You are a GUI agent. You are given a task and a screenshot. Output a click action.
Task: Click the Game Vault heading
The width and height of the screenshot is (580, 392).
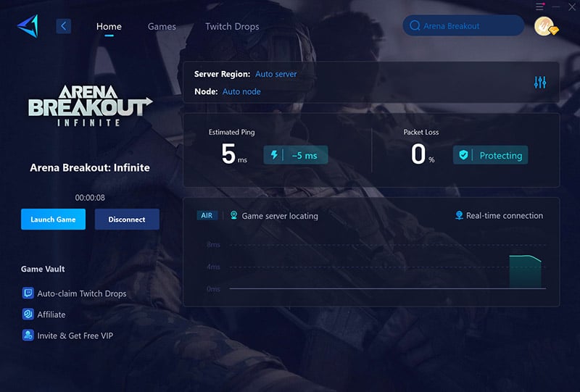[43, 269]
